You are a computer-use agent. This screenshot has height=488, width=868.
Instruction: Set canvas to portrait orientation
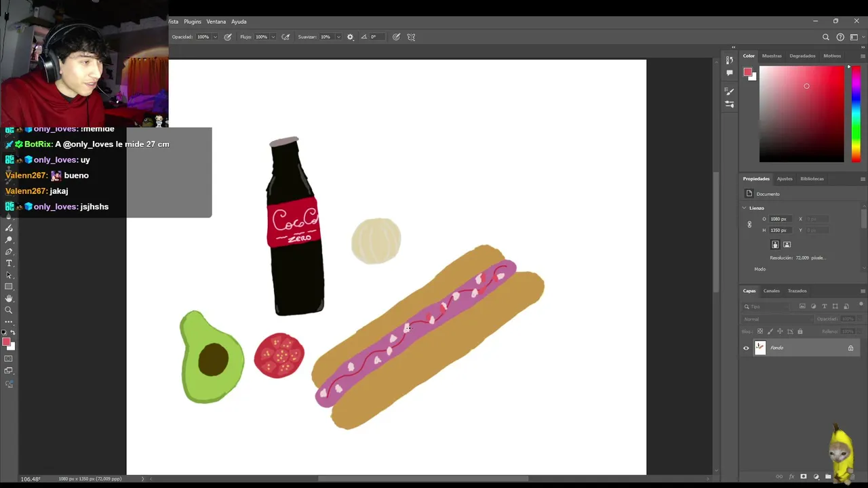click(775, 245)
